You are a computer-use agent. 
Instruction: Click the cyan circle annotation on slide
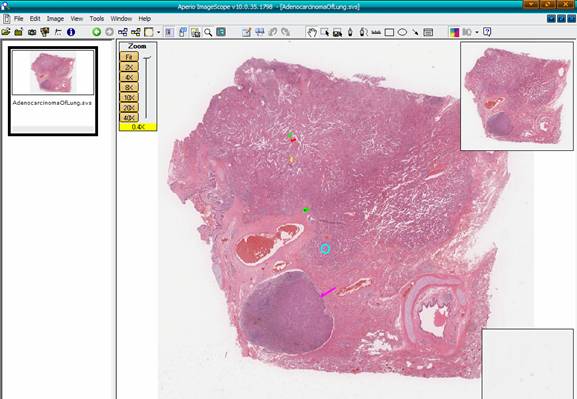pyautogui.click(x=325, y=249)
